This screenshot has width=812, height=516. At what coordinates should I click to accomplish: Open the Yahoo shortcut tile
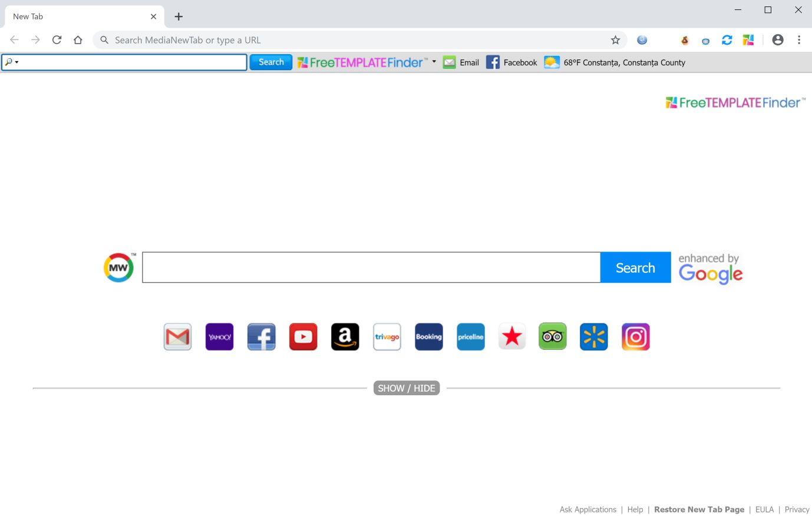tap(219, 337)
